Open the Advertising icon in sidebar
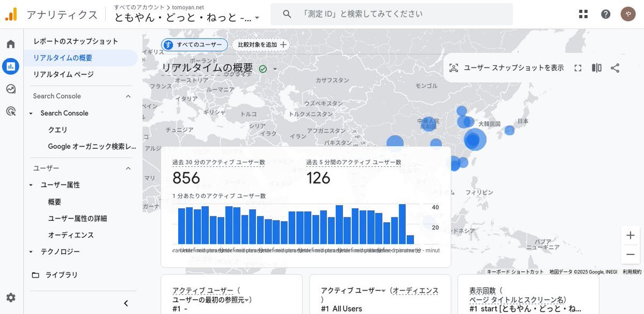This screenshot has width=644, height=314. pyautogui.click(x=11, y=112)
